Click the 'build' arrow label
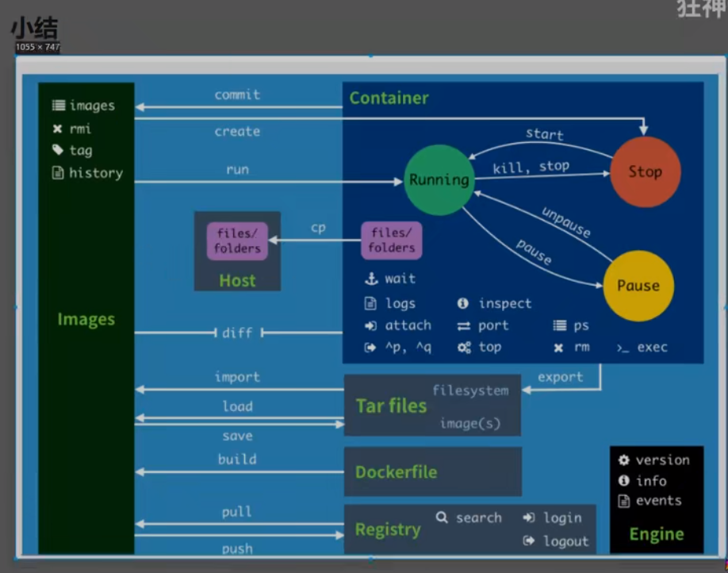The image size is (728, 573). (x=237, y=460)
